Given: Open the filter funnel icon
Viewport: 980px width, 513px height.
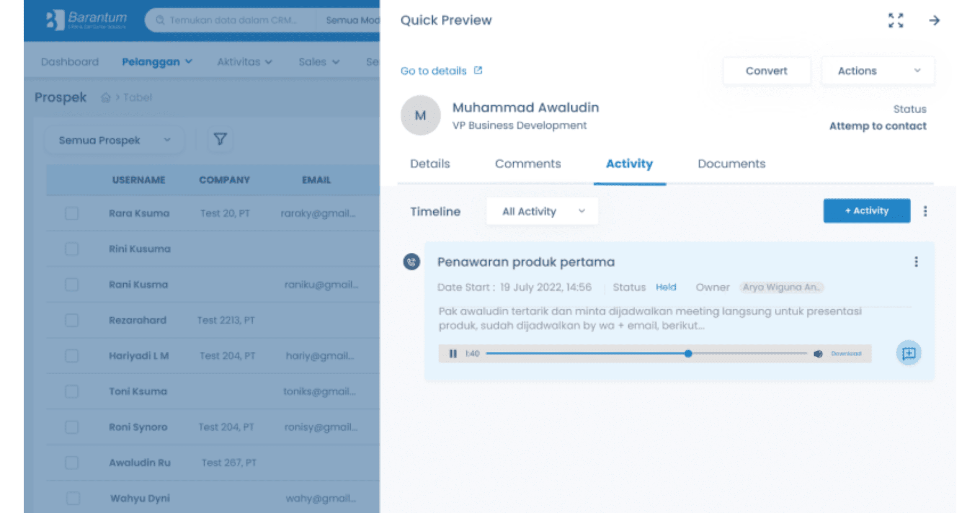Looking at the screenshot, I should (220, 139).
